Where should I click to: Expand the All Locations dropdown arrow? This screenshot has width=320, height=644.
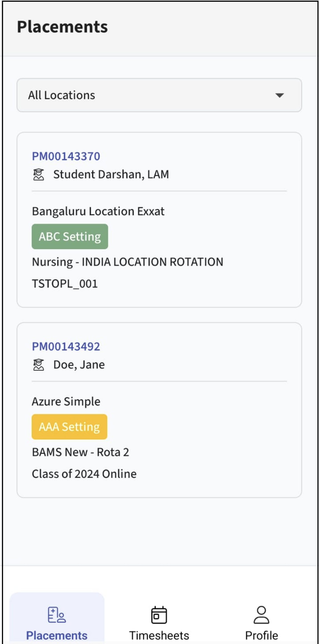click(x=279, y=95)
